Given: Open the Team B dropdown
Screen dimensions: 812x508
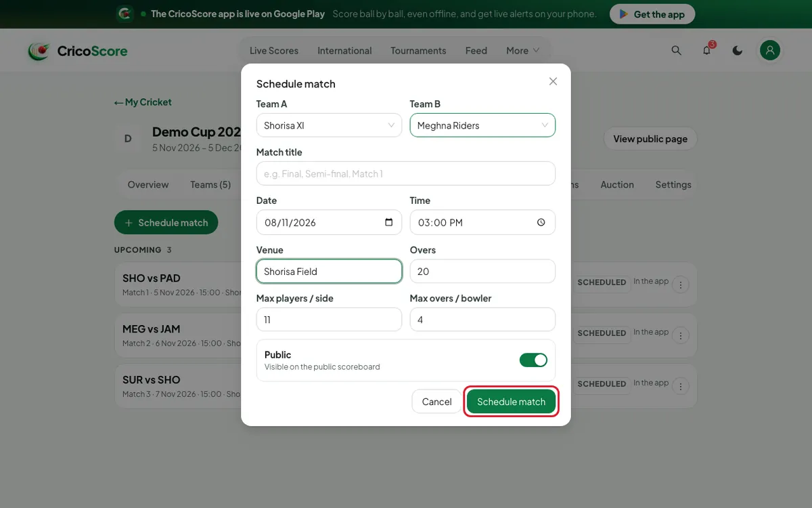Looking at the screenshot, I should pos(482,125).
